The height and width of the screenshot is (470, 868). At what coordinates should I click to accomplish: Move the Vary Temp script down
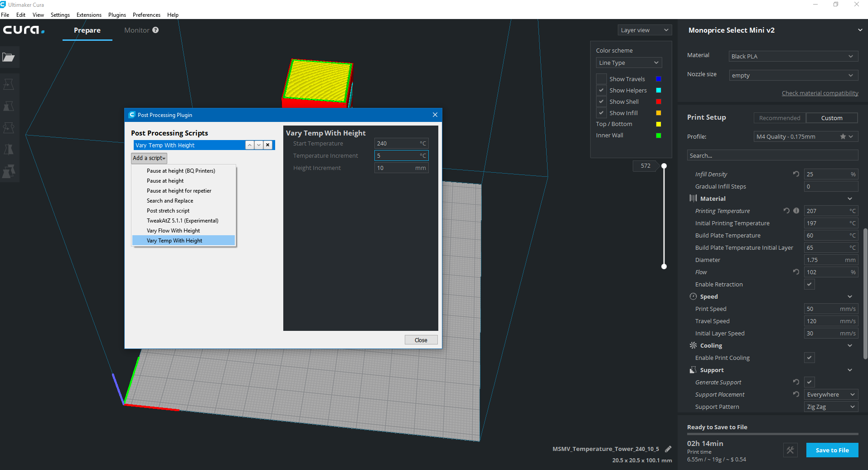259,145
